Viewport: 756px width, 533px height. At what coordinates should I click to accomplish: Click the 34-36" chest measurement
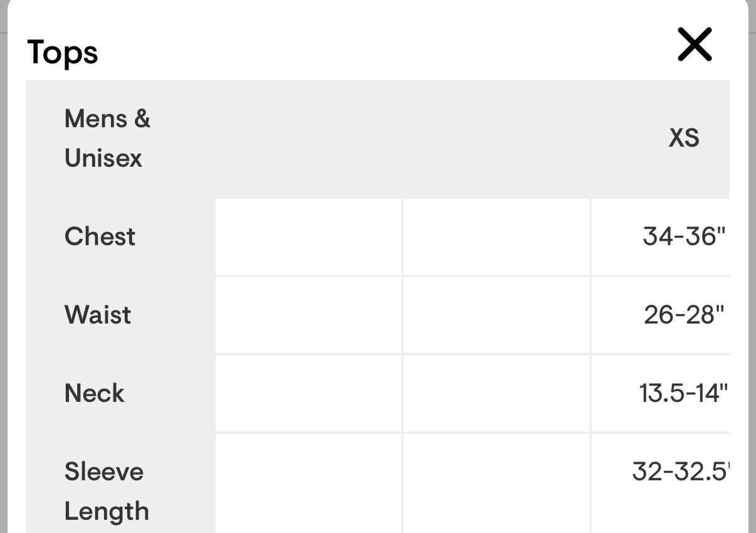click(x=683, y=237)
